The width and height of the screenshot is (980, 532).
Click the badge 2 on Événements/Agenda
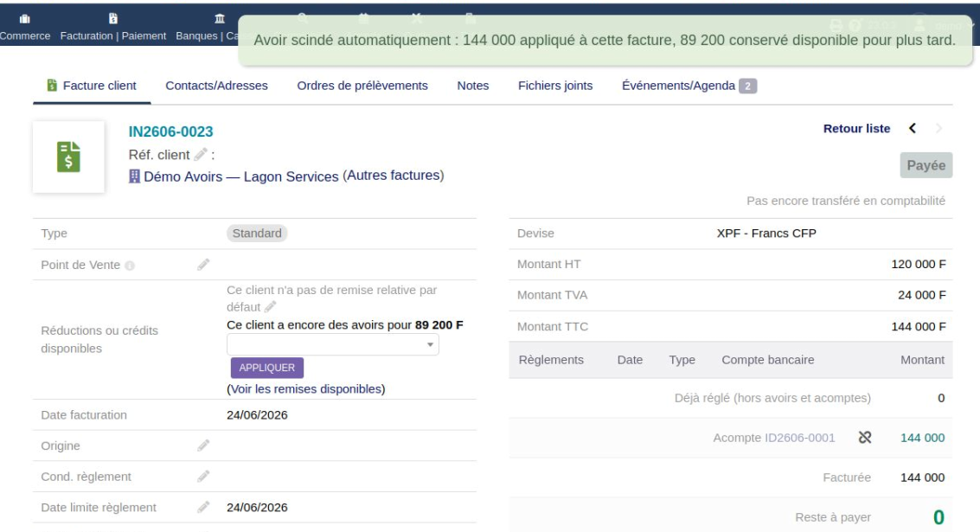[x=747, y=87]
